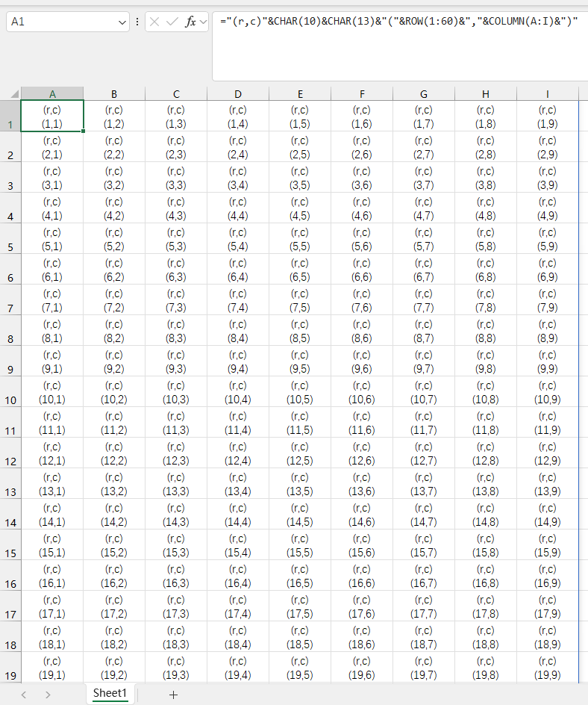Select the column I header
The width and height of the screenshot is (588, 705).
point(547,94)
